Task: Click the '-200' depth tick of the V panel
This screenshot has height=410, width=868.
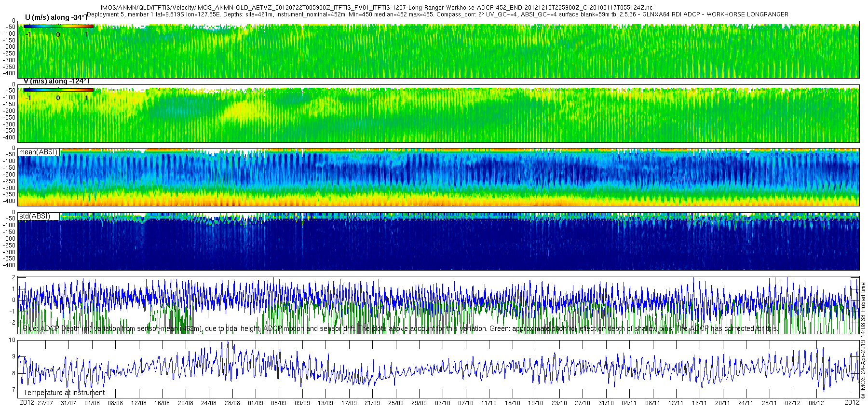Action: click(x=9, y=110)
